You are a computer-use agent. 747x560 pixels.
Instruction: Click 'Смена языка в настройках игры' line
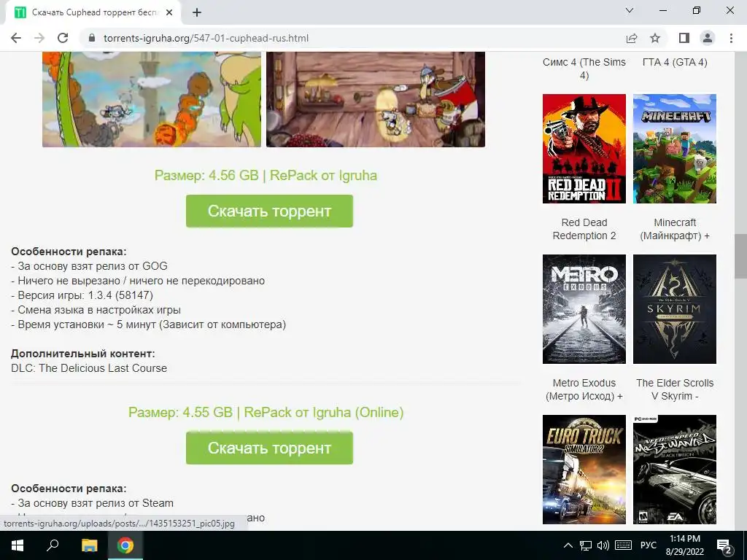tap(96, 310)
